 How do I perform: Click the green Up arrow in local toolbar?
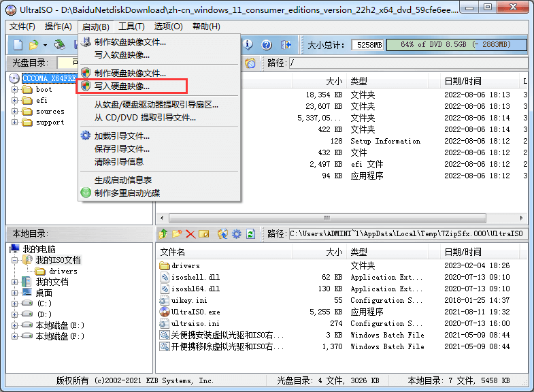163,234
